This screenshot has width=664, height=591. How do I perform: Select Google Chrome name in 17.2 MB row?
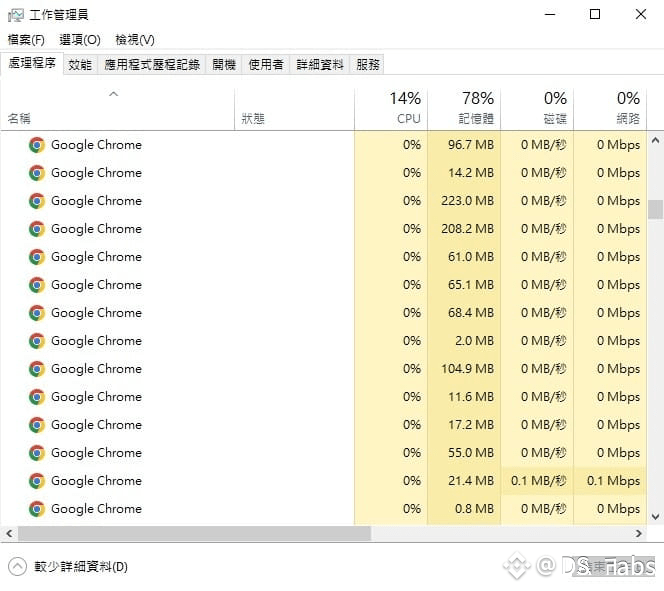[x=97, y=425]
